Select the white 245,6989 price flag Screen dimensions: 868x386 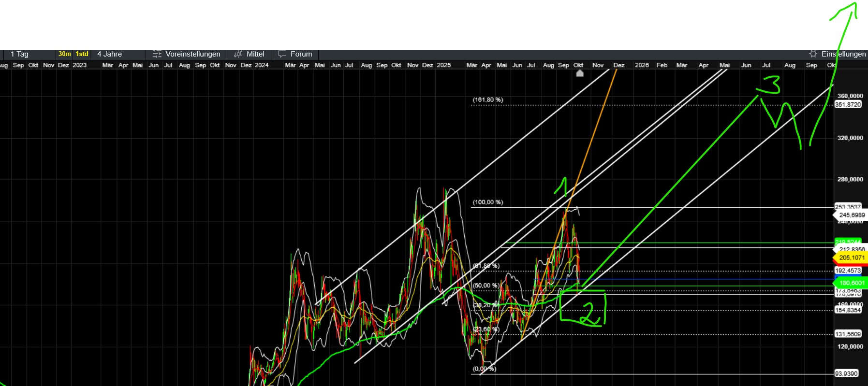pyautogui.click(x=851, y=215)
